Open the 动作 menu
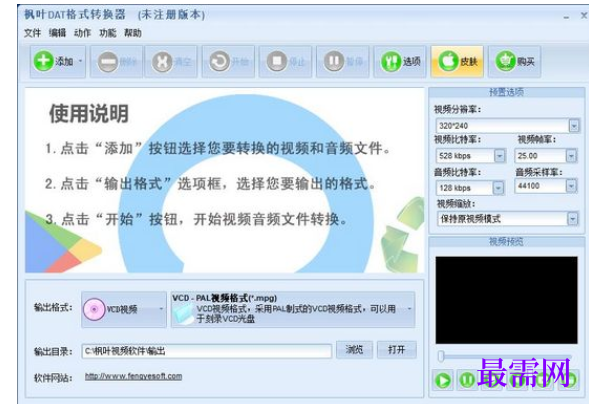The width and height of the screenshot is (589, 404). tap(83, 33)
